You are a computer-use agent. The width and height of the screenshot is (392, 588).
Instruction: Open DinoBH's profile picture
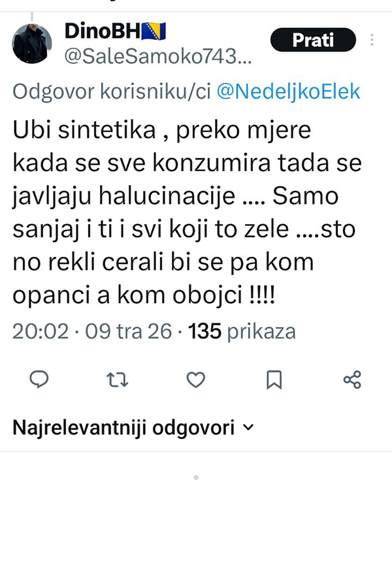[32, 44]
